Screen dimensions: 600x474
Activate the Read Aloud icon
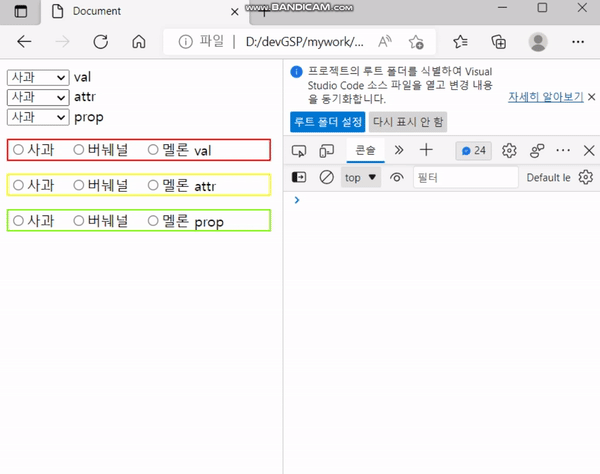pyautogui.click(x=385, y=41)
